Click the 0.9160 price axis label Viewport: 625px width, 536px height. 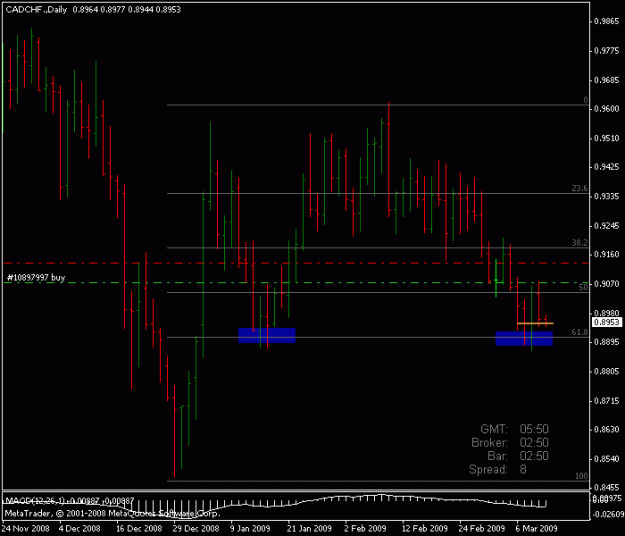pos(607,254)
